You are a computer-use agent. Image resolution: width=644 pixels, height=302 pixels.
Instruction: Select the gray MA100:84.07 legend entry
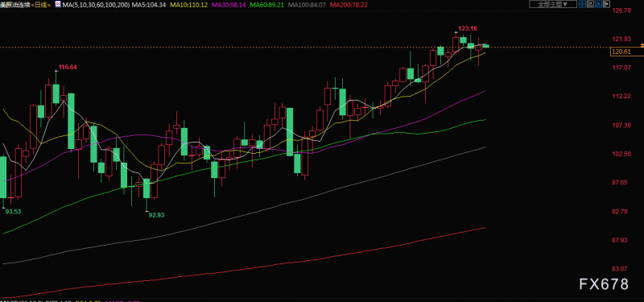(x=308, y=5)
